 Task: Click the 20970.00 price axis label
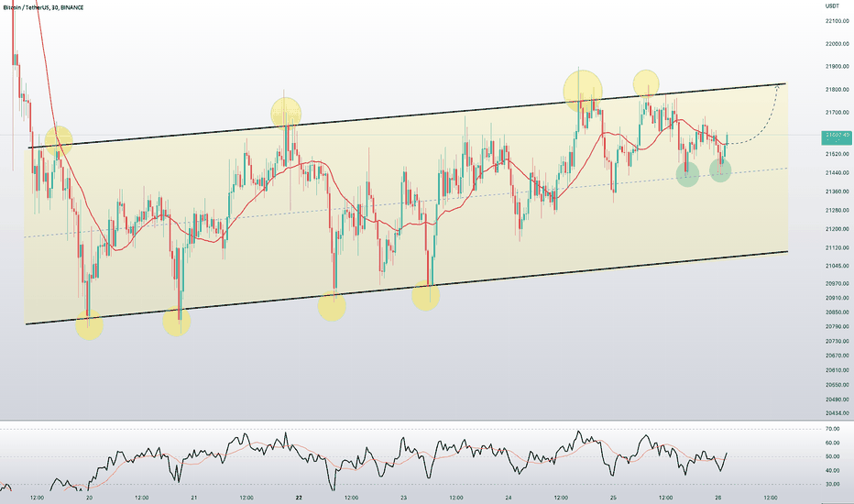point(838,284)
